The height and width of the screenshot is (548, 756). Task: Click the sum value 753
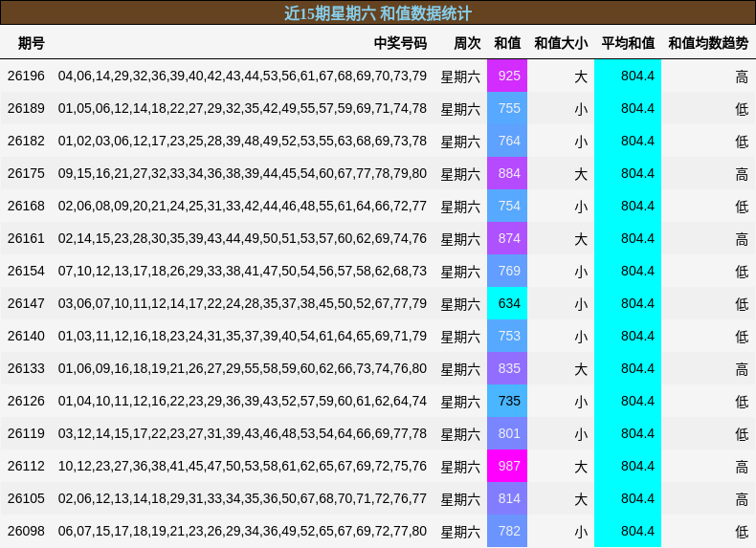507,337
